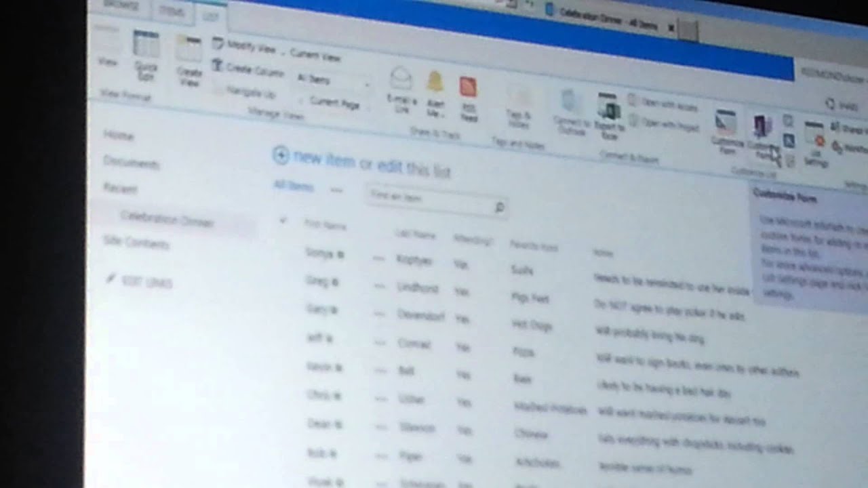Image resolution: width=868 pixels, height=488 pixels.
Task: Open ellipsis menu next to All Items view
Action: point(336,191)
